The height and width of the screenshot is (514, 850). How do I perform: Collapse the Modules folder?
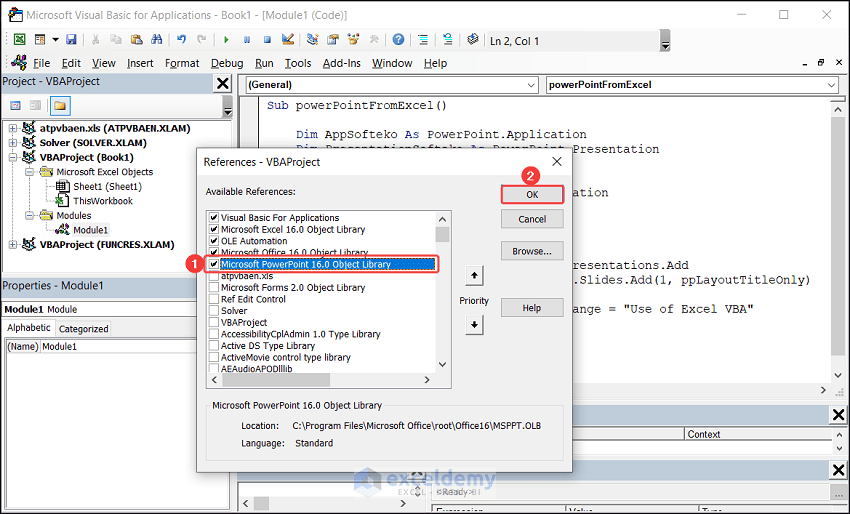pyautogui.click(x=29, y=215)
